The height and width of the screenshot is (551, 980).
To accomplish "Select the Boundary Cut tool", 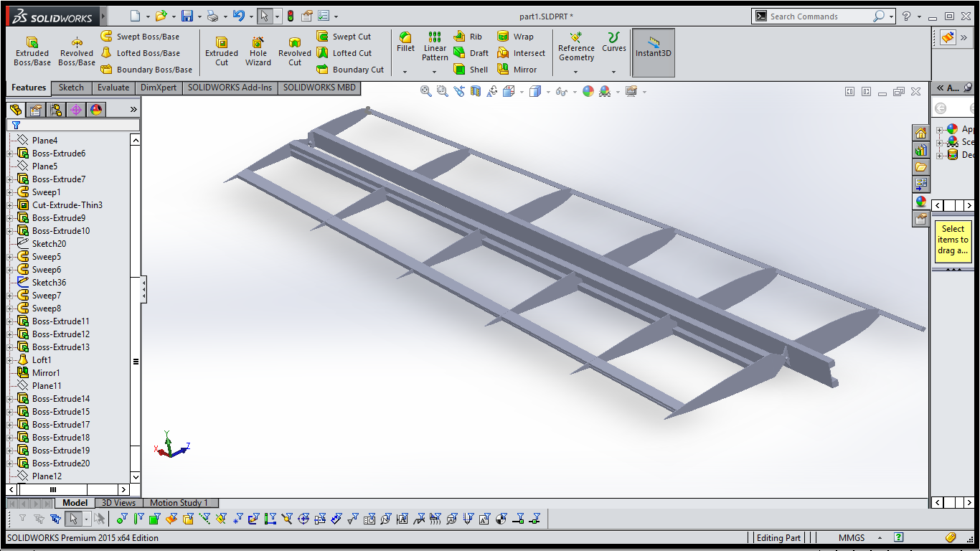I will click(350, 70).
